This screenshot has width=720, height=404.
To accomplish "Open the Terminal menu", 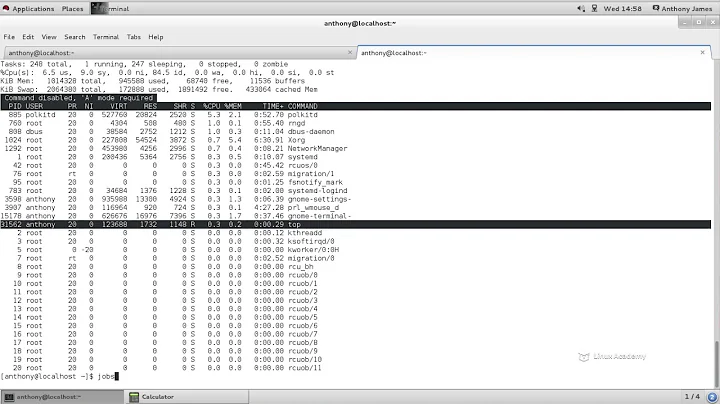I will (x=106, y=37).
